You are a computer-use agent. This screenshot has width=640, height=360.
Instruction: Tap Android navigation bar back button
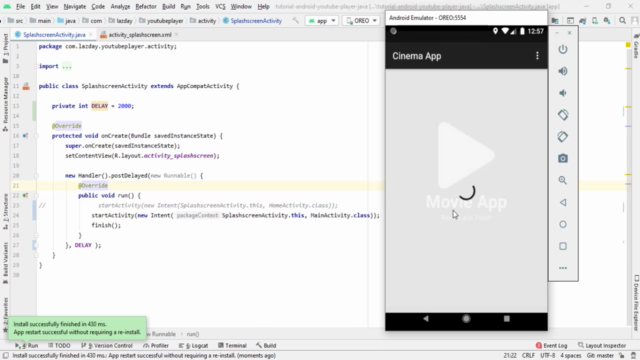[426, 318]
